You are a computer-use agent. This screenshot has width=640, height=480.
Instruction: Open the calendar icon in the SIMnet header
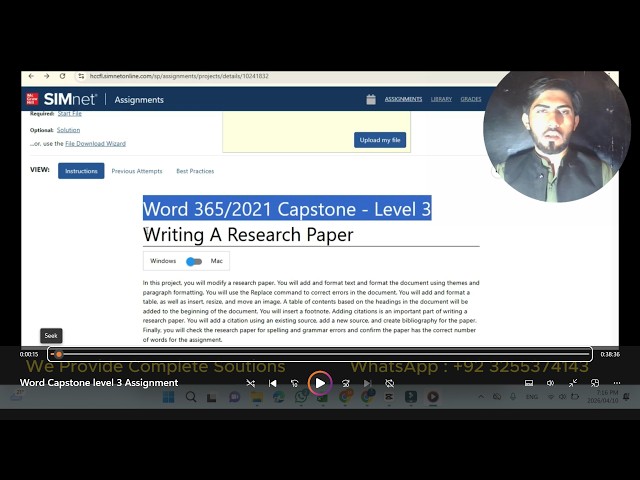pyautogui.click(x=371, y=99)
